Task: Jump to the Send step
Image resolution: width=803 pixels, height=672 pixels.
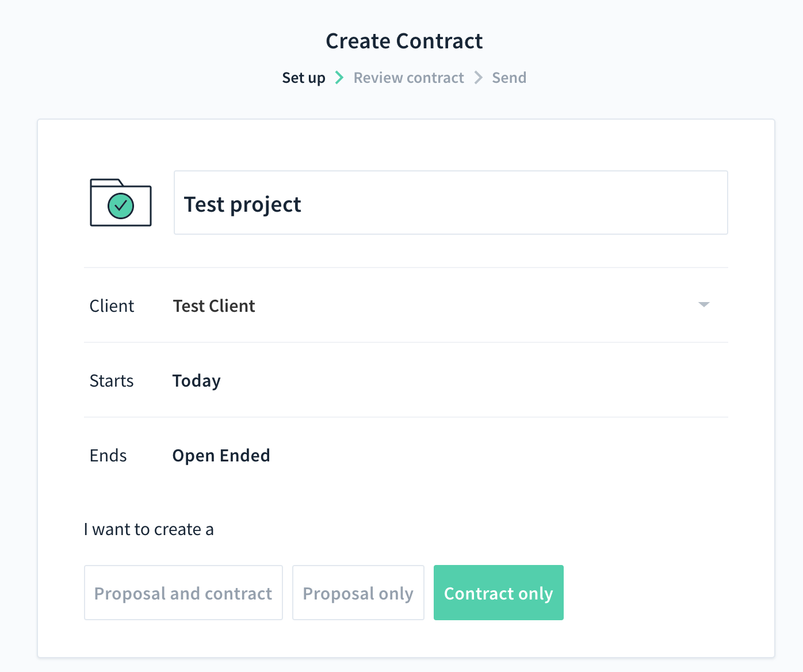Action: click(509, 78)
